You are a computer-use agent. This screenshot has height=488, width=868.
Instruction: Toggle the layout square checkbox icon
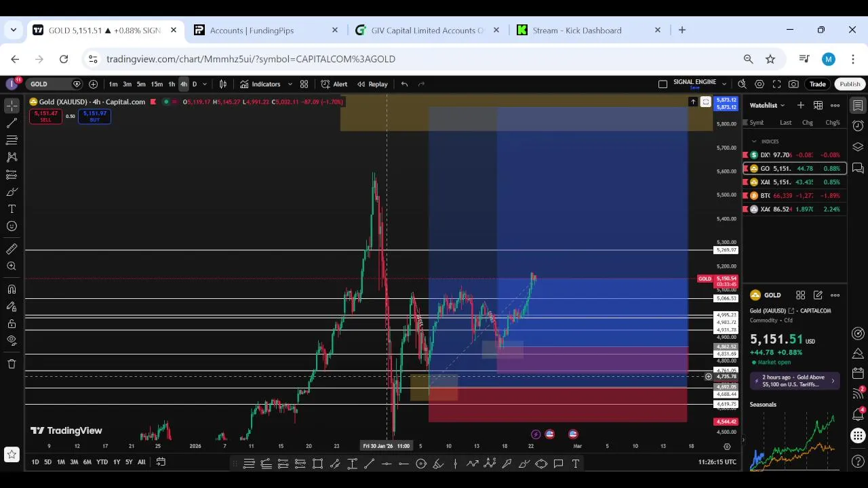[x=663, y=84]
